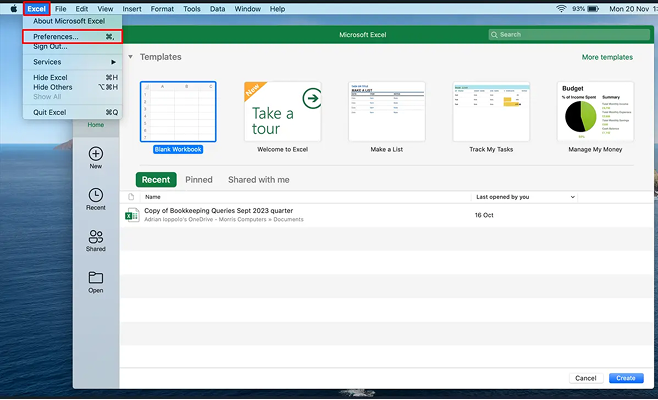Open the Data menu

coord(217,8)
